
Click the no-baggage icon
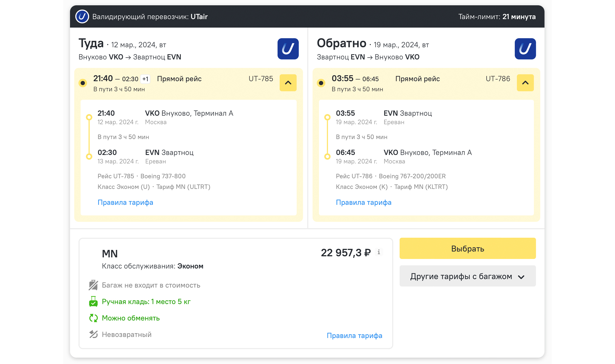tap(93, 285)
